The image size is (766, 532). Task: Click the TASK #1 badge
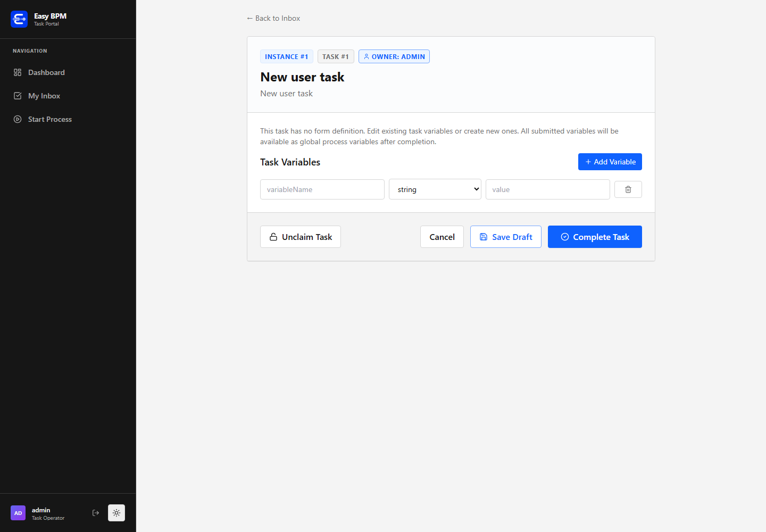click(x=336, y=56)
